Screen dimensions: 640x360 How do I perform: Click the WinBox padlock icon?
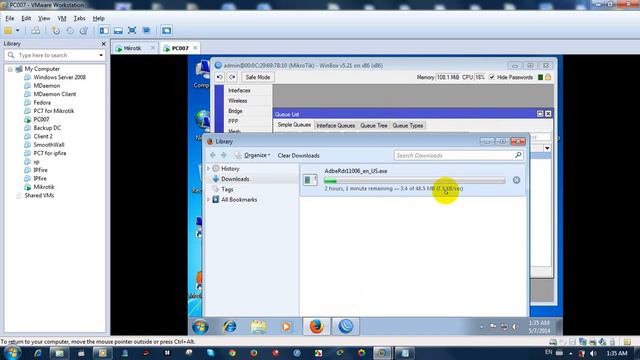point(548,77)
